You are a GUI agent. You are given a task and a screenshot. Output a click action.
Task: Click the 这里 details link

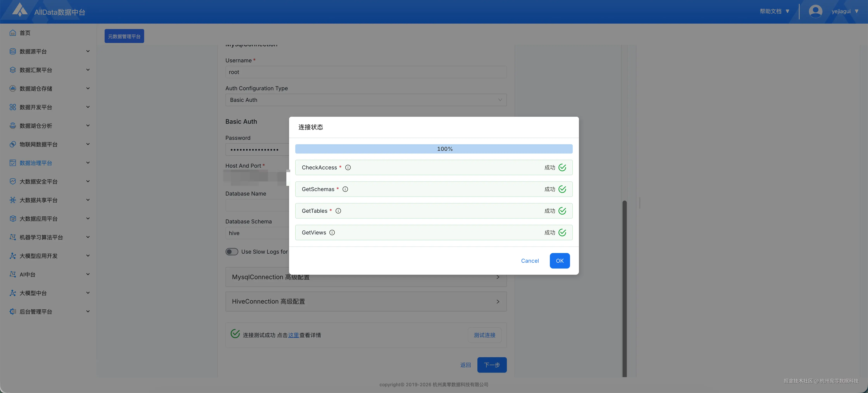coord(294,335)
